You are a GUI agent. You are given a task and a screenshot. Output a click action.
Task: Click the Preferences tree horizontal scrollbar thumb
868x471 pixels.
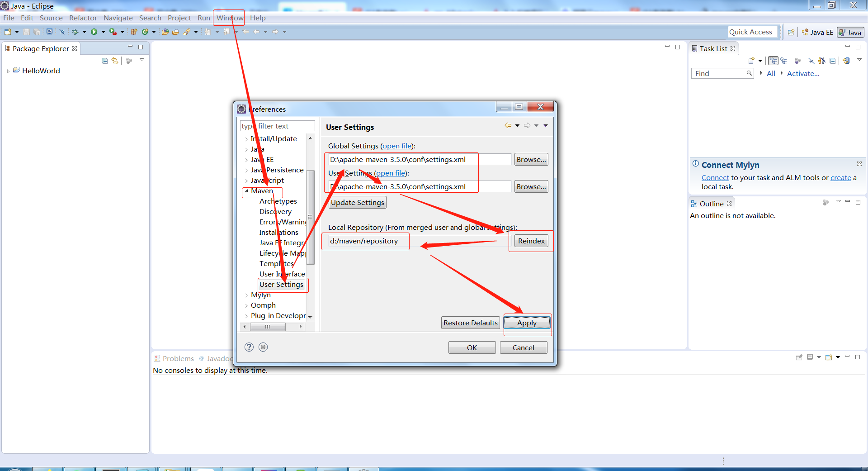[x=268, y=327]
